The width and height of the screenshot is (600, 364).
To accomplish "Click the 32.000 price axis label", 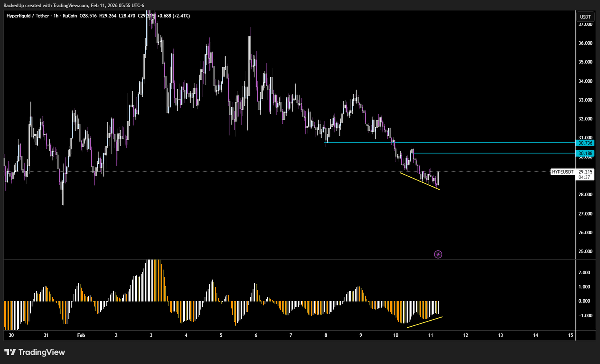I will click(x=585, y=119).
